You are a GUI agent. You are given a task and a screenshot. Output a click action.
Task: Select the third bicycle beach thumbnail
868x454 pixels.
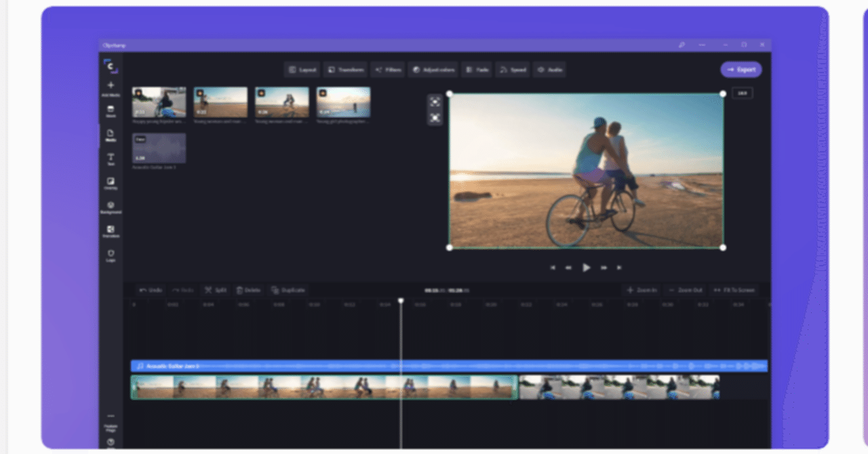[282, 102]
